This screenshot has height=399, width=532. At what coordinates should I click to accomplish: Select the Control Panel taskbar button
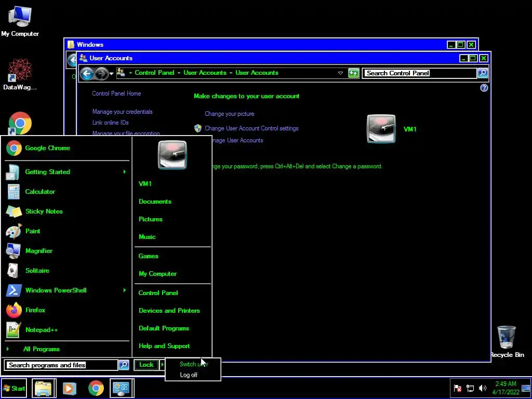122,388
